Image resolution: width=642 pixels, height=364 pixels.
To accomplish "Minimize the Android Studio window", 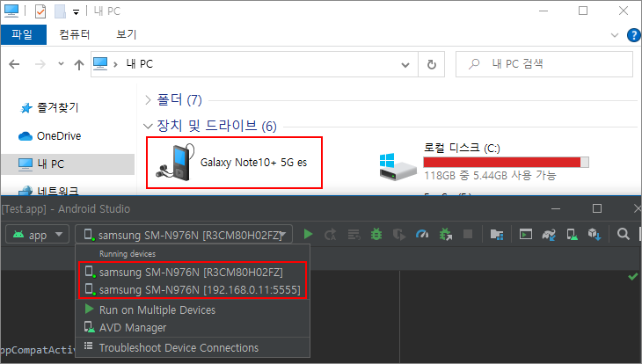I will [556, 209].
